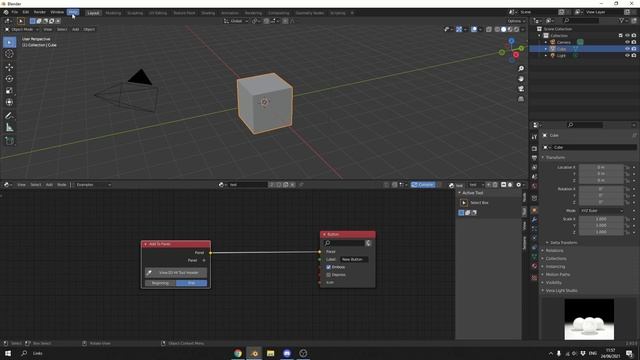Toggle Depress checkbox in Button node
This screenshot has width=640, height=360.
(x=329, y=275)
